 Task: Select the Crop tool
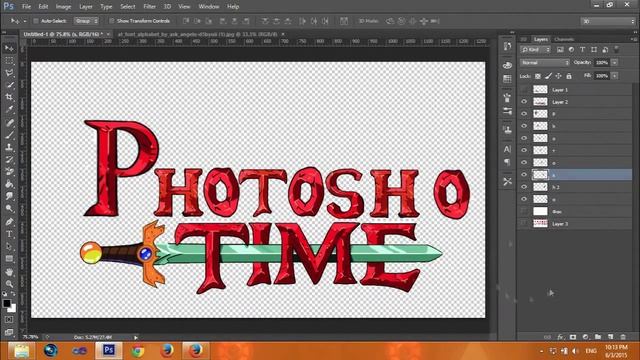[x=9, y=97]
